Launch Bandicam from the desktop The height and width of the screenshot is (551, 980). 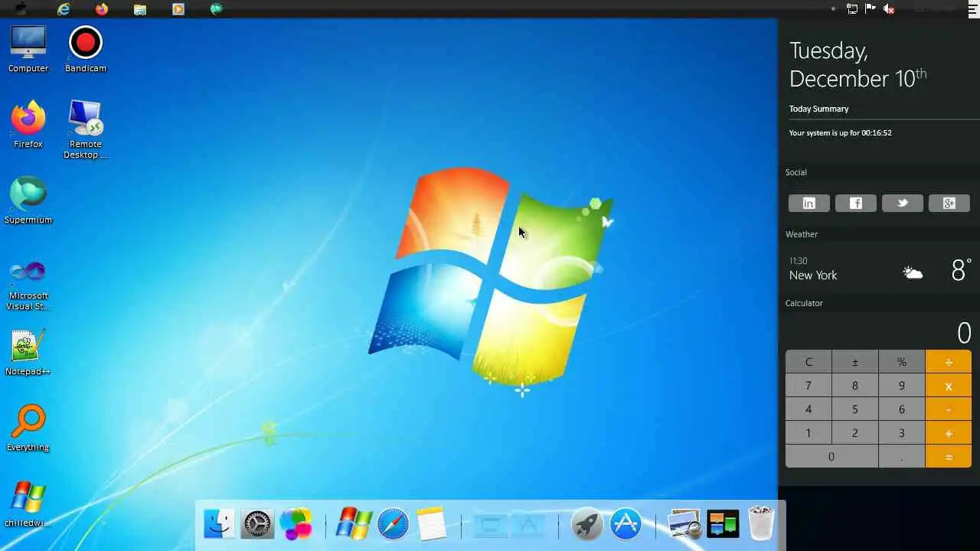point(85,48)
